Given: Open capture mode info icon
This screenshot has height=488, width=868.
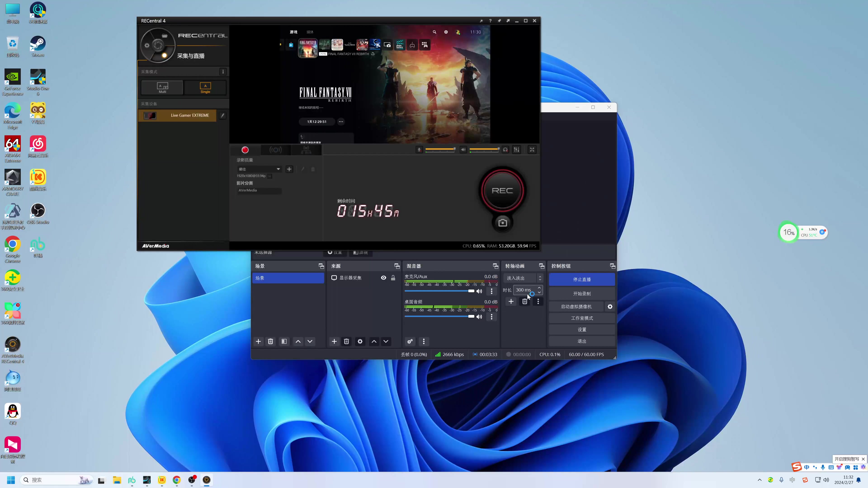Looking at the screenshot, I should coord(223,72).
